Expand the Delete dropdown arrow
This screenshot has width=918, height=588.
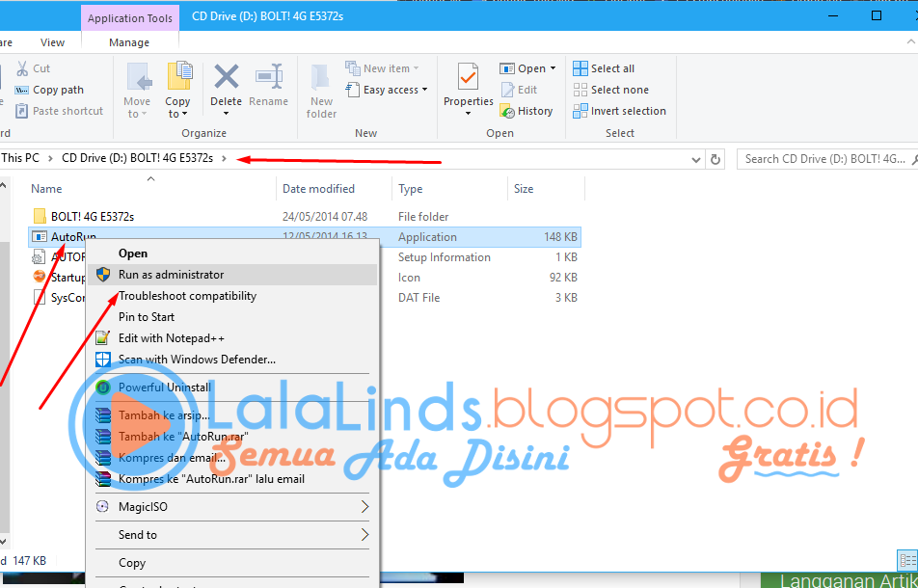point(226,114)
